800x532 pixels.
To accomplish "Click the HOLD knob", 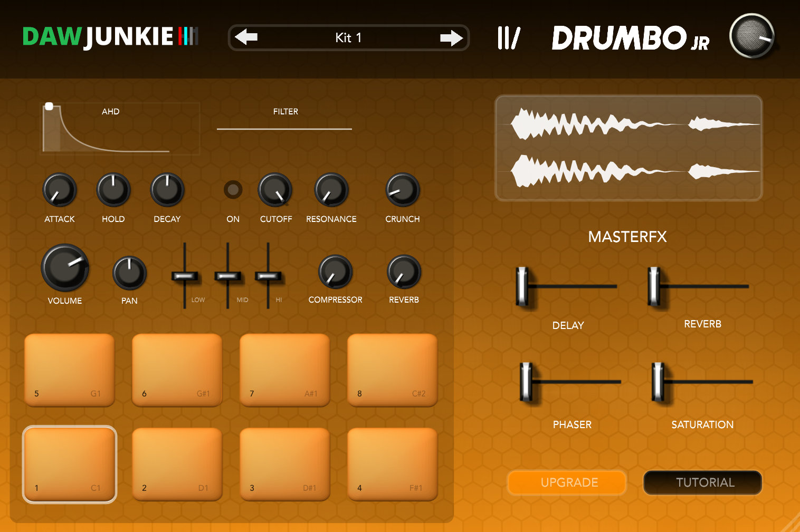I will [x=113, y=190].
